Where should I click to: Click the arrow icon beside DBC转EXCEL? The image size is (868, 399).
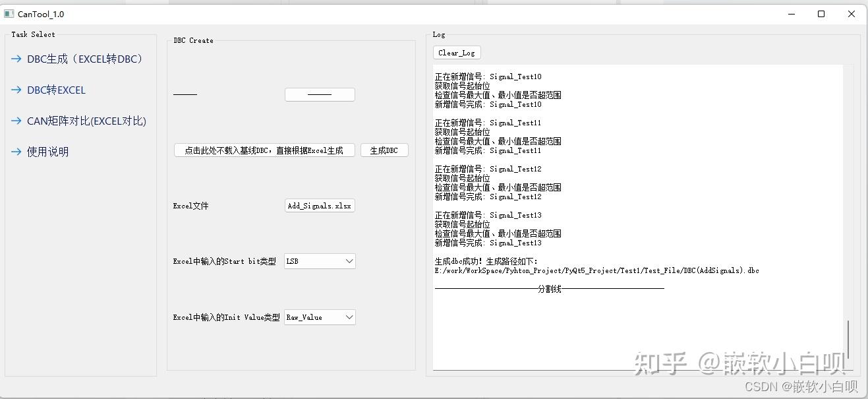(14, 90)
